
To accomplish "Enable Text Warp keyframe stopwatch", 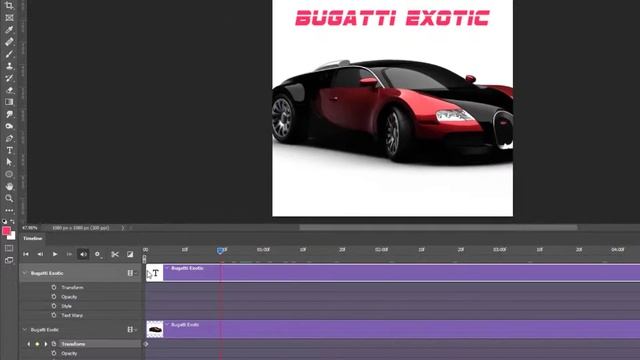I will 54,315.
